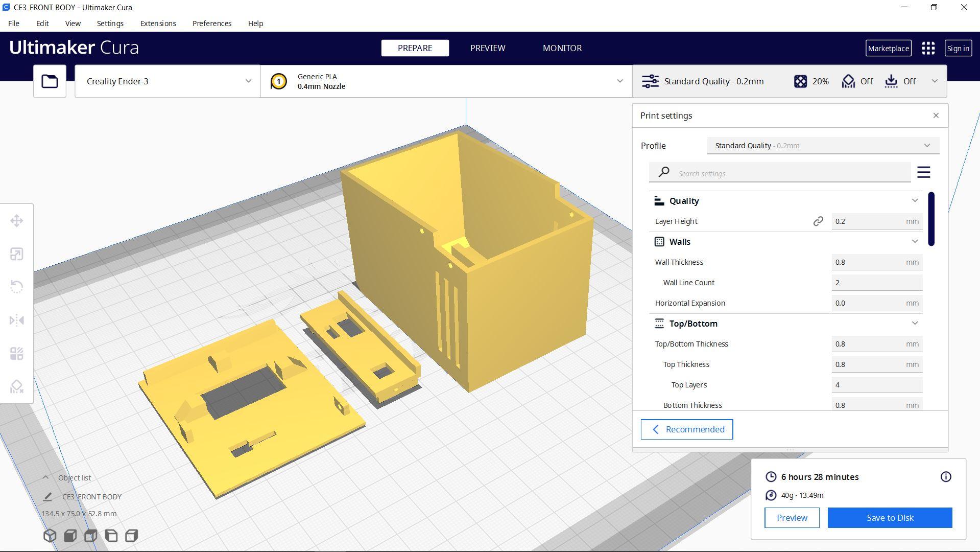
Task: Open the File menu
Action: [x=14, y=24]
